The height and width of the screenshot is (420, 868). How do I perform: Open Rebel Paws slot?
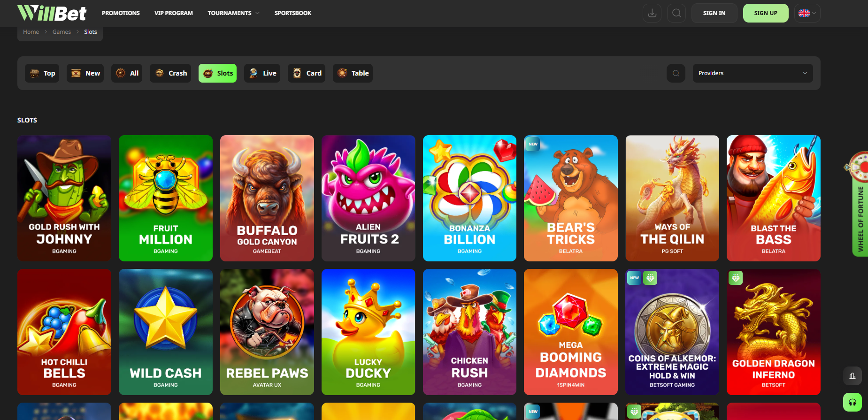267,332
